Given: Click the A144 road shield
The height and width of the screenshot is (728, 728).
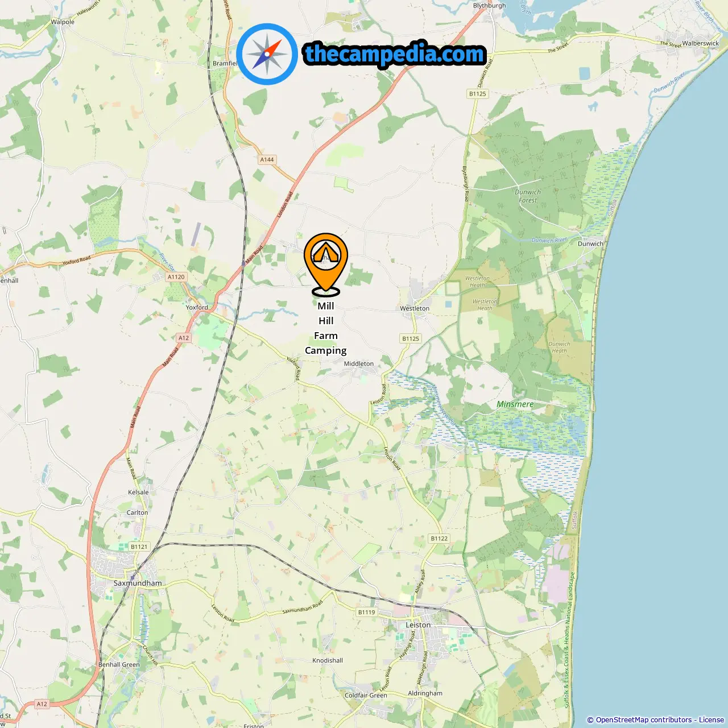Looking at the screenshot, I should coord(267,160).
